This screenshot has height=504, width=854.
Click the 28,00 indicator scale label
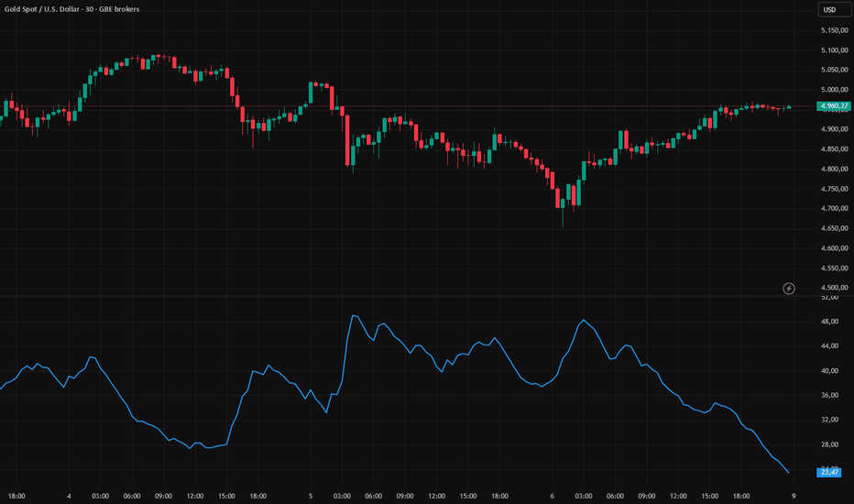[829, 444]
